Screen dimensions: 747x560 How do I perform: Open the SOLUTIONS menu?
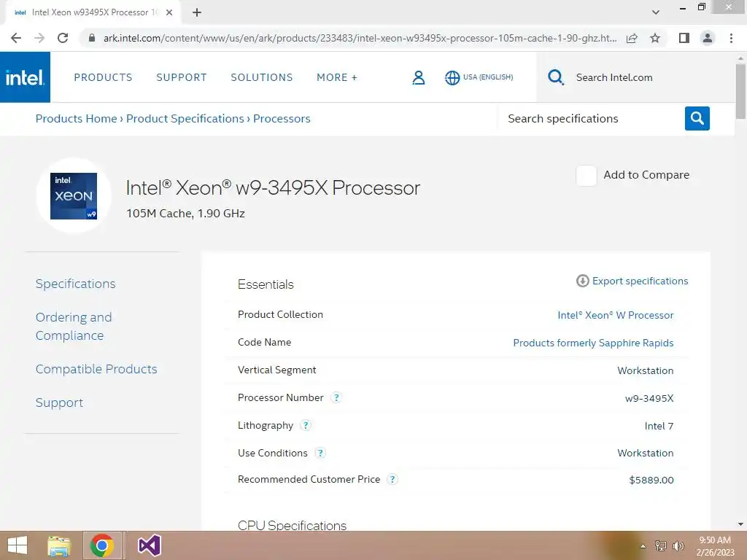(x=262, y=77)
